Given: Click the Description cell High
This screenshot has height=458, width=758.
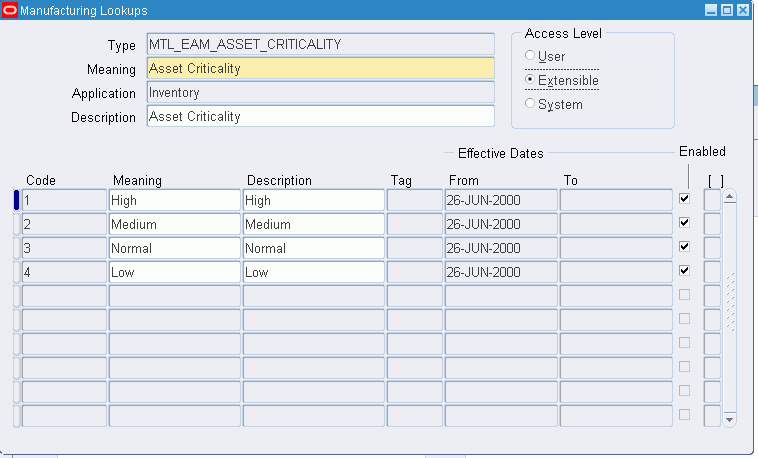Looking at the screenshot, I should tap(314, 200).
